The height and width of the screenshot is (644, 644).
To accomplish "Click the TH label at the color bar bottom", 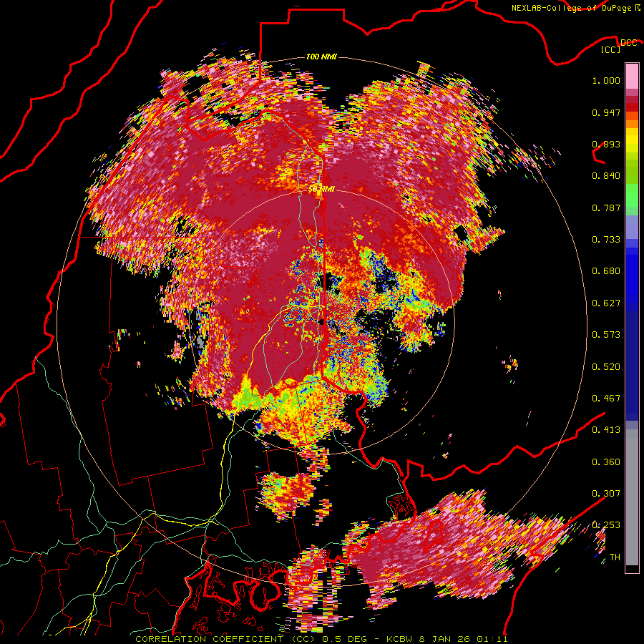I will (615, 557).
